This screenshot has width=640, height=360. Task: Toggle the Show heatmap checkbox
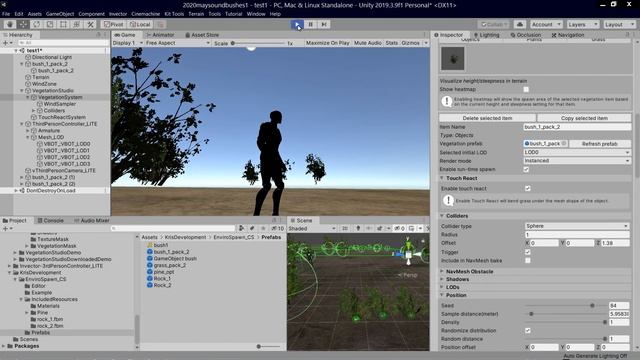pos(526,89)
